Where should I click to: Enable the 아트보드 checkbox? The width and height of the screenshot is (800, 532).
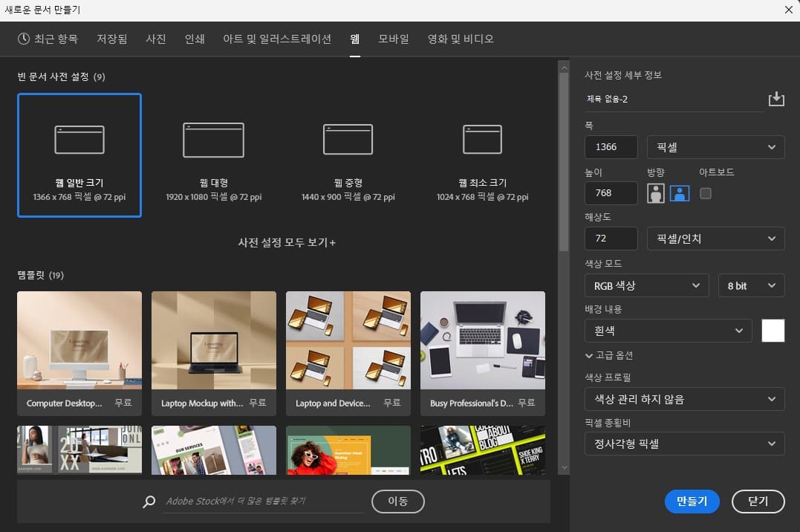tap(704, 192)
